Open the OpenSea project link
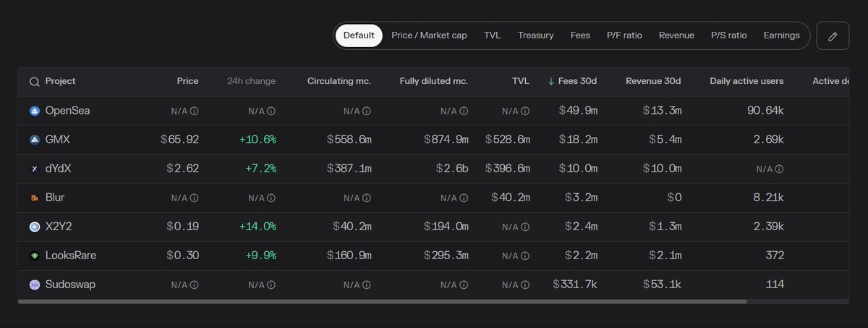 point(67,111)
